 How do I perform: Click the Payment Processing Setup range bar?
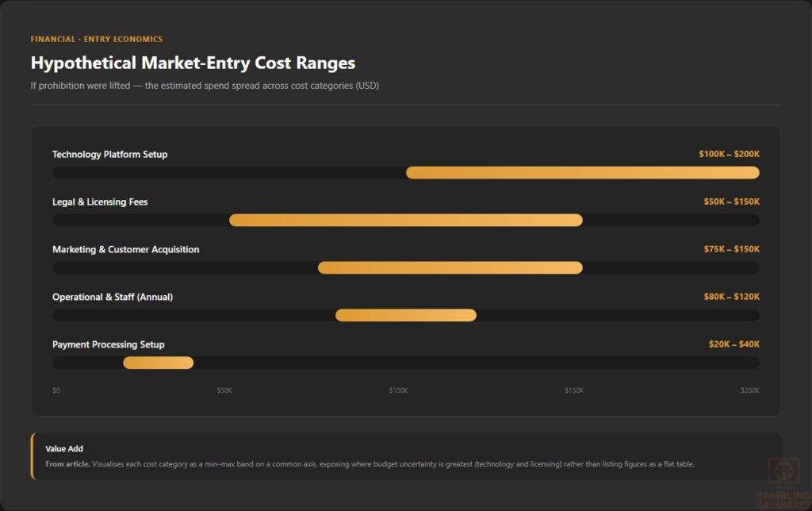[x=159, y=363]
